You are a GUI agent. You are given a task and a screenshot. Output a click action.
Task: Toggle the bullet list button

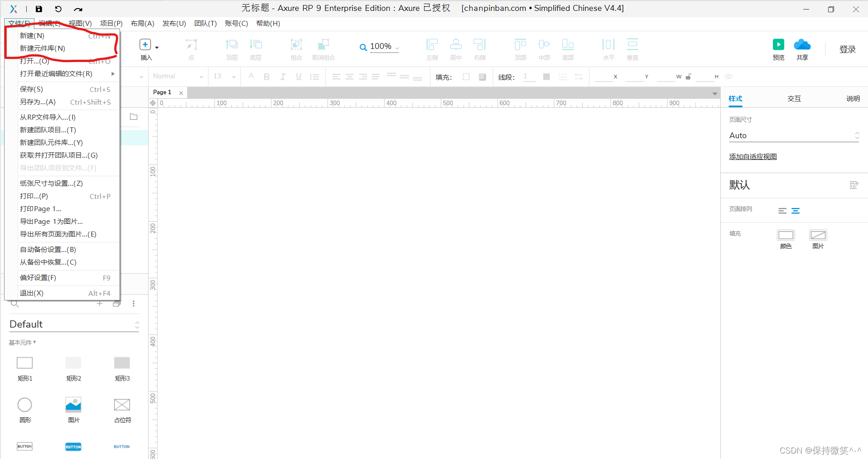coord(315,77)
